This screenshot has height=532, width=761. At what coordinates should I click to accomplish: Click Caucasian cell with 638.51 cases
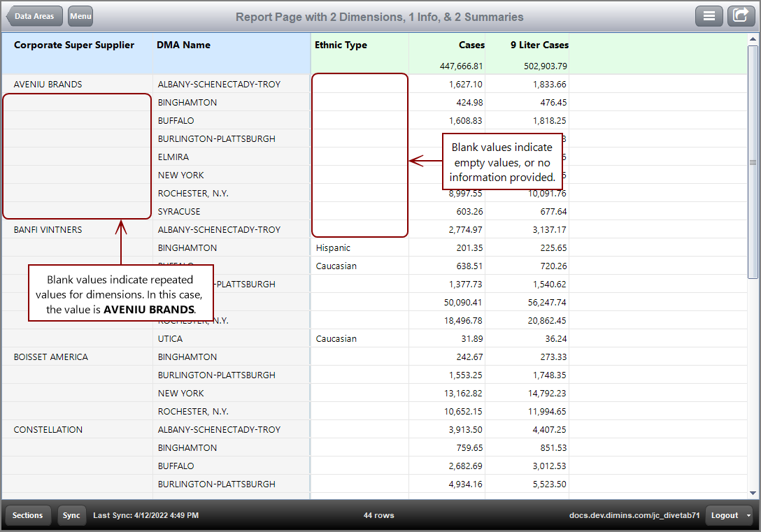click(x=336, y=266)
